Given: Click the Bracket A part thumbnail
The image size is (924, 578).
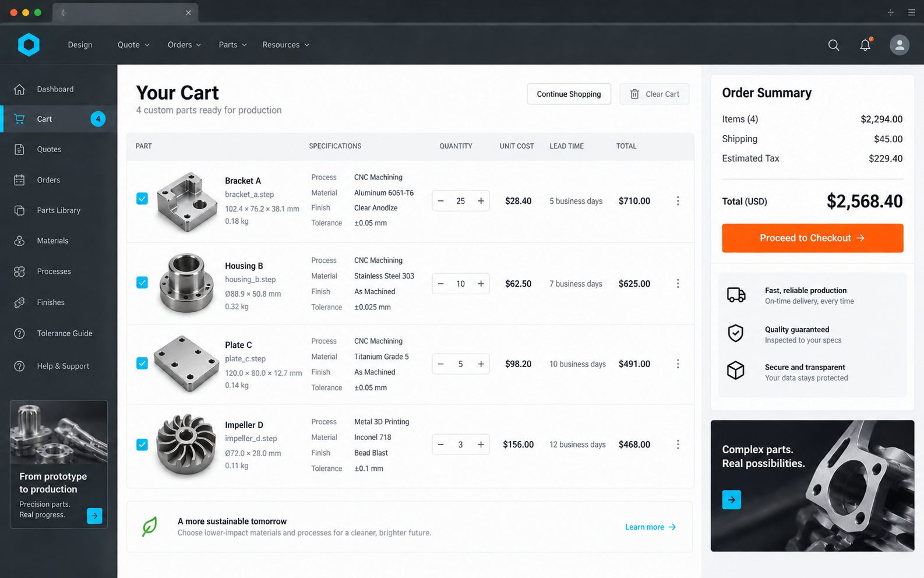Looking at the screenshot, I should point(187,202).
